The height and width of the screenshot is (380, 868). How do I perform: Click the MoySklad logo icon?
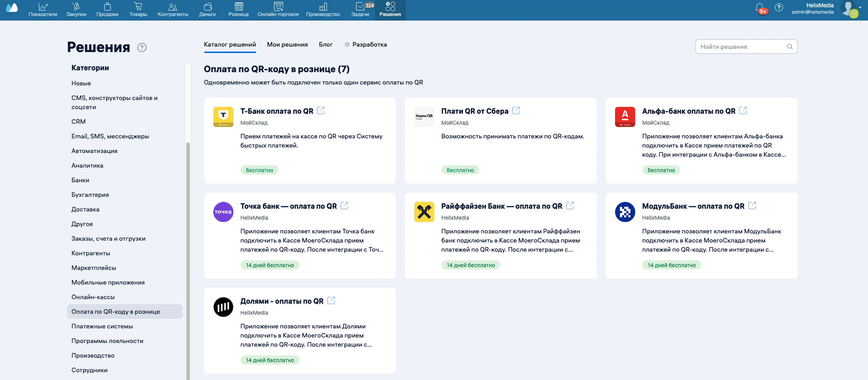click(12, 8)
